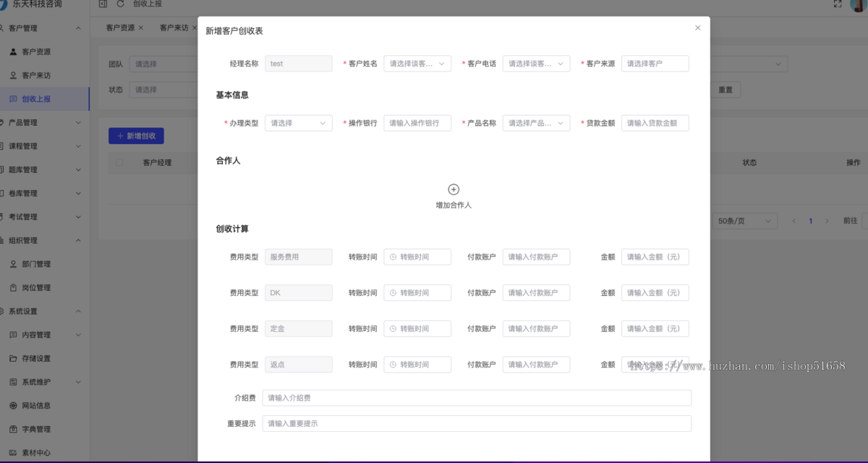Image resolution: width=868 pixels, height=463 pixels.
Task: Click the fullscreen icon at top right
Action: [838, 4]
